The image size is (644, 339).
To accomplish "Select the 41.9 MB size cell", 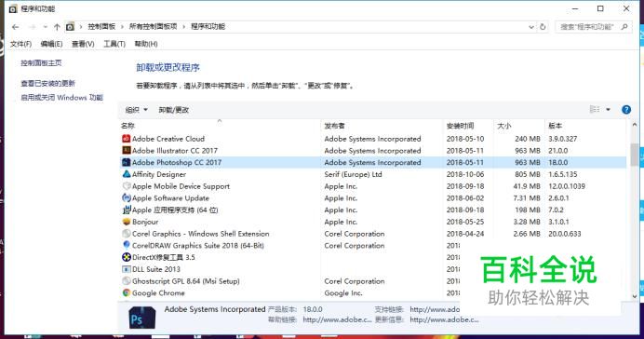I will [x=527, y=186].
